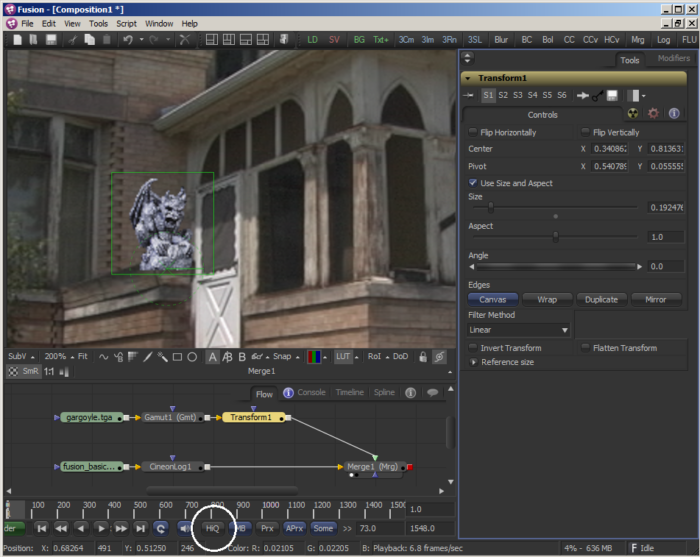Screen dimensions: 700x557
Task: Tick the Flip Horizontally checkbox
Action: 473,132
